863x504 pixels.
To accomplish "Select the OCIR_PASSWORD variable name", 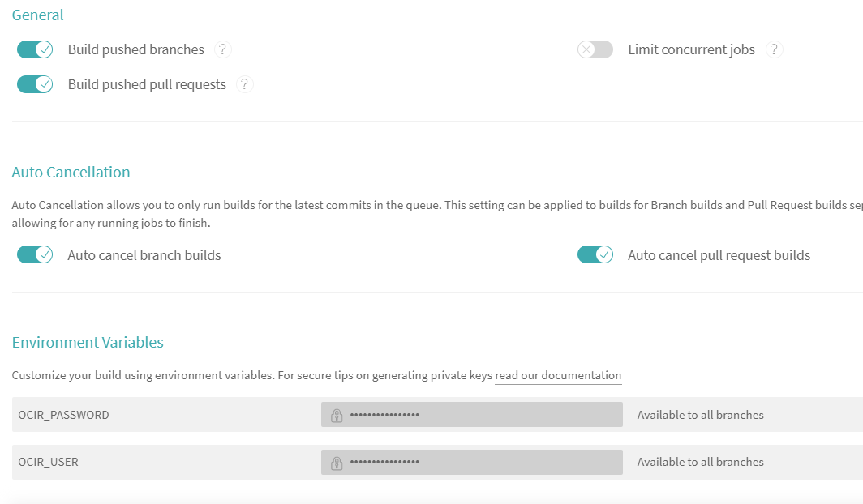I will pyautogui.click(x=64, y=415).
